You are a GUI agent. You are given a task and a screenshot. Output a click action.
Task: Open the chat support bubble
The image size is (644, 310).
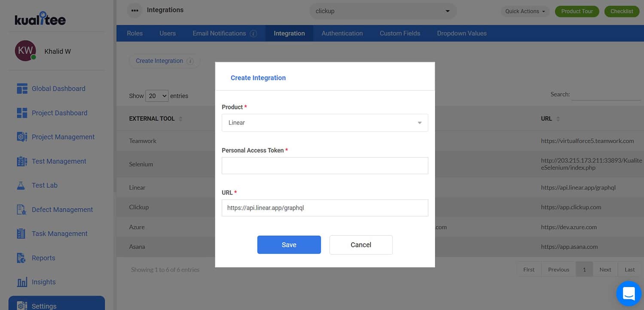point(629,294)
